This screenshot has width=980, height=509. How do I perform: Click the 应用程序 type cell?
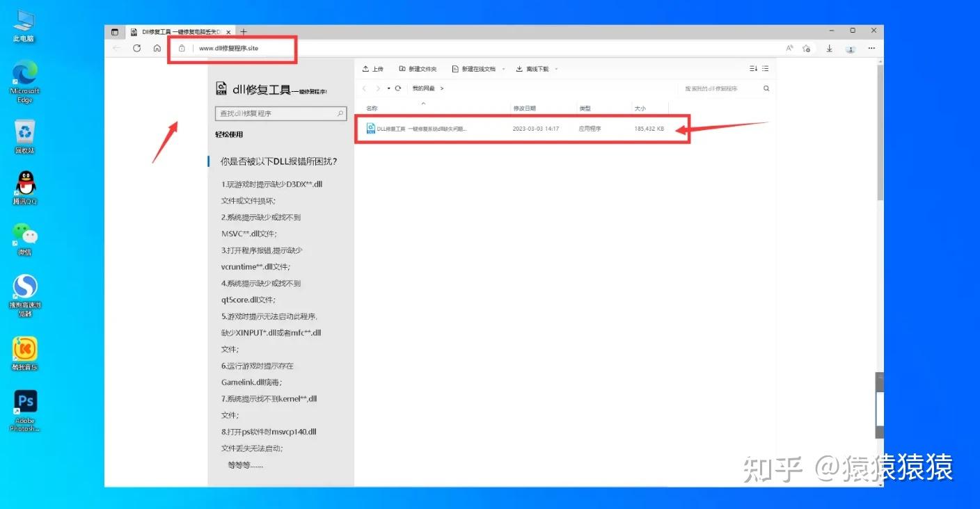coord(590,129)
